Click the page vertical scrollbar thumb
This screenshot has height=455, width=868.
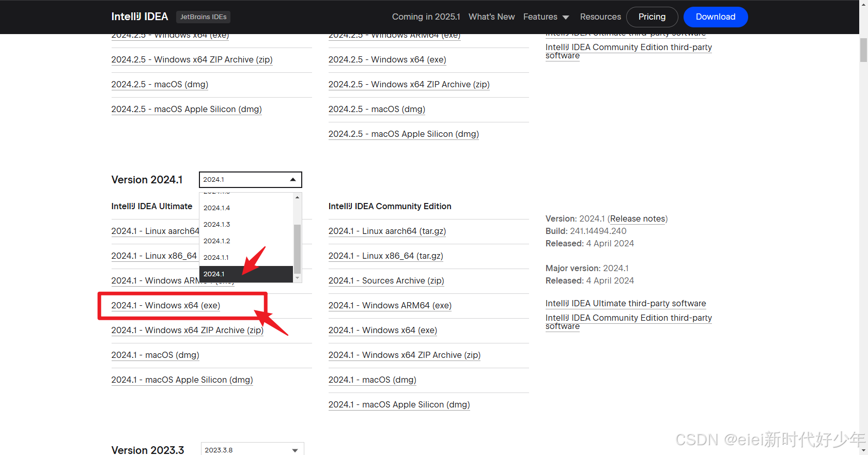pos(863,50)
